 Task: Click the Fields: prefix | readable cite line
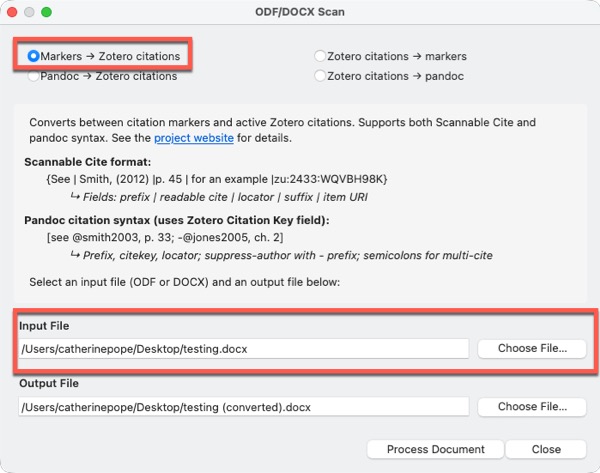[x=219, y=197]
